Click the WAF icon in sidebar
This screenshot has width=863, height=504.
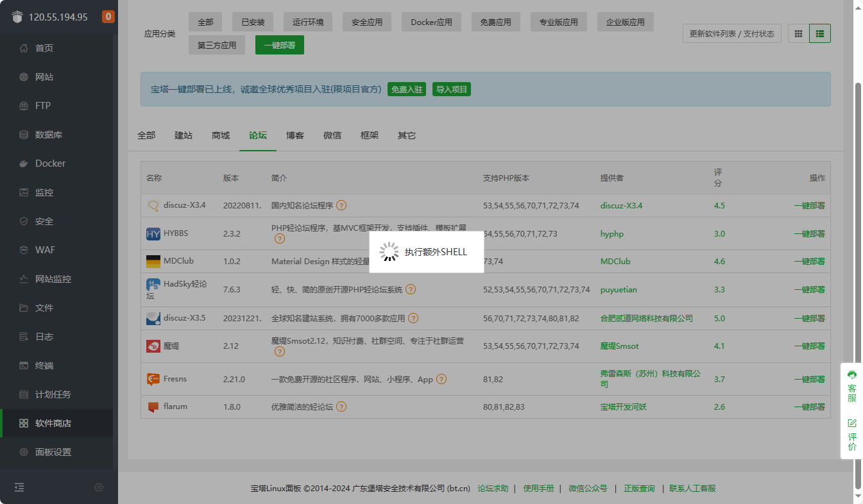pyautogui.click(x=24, y=250)
